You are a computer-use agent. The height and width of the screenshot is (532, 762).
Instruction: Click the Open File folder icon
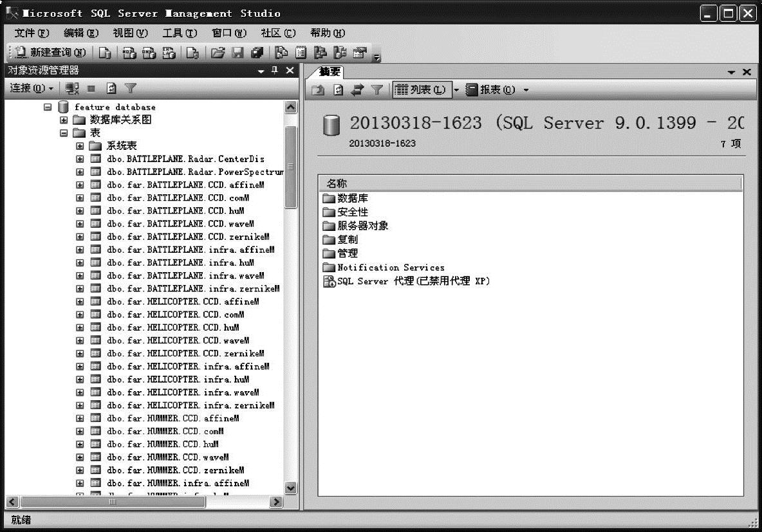218,53
